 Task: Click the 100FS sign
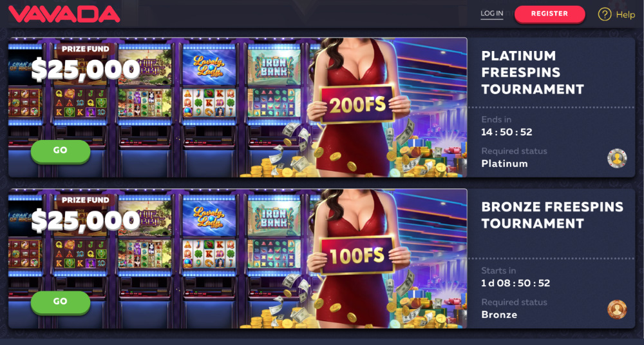(x=357, y=256)
